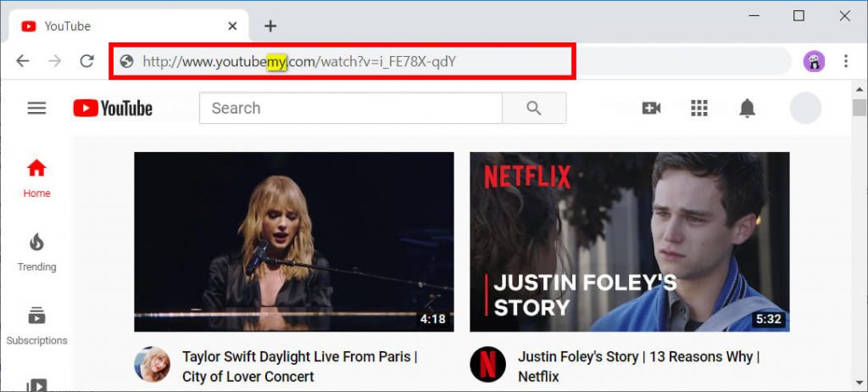Open the 'Taylor Swift Daylight Live From Paris' title
868x392 pixels.
coord(299,366)
